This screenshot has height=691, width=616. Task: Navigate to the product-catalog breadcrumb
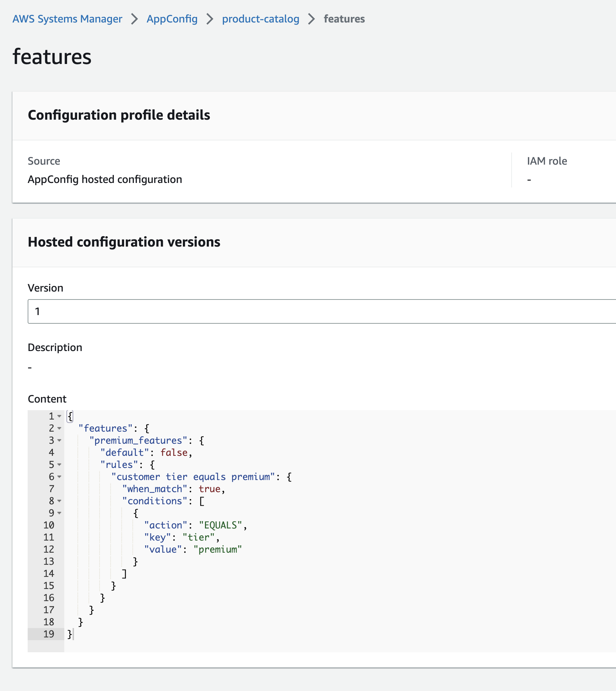pyautogui.click(x=260, y=19)
